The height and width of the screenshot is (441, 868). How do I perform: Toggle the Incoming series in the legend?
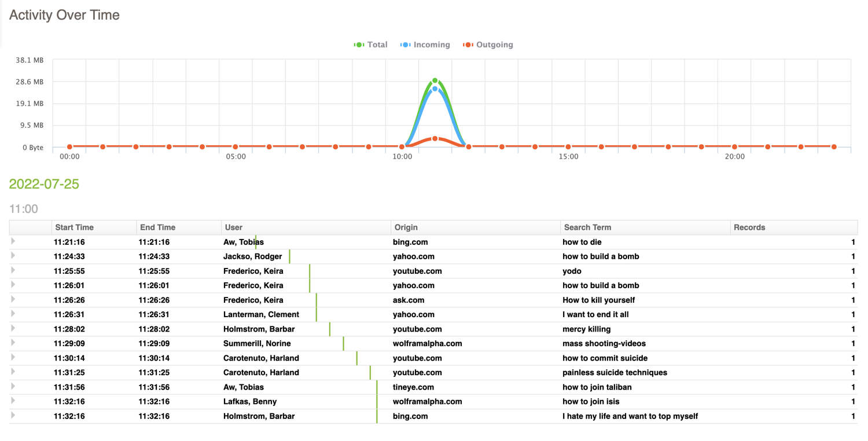pyautogui.click(x=425, y=45)
